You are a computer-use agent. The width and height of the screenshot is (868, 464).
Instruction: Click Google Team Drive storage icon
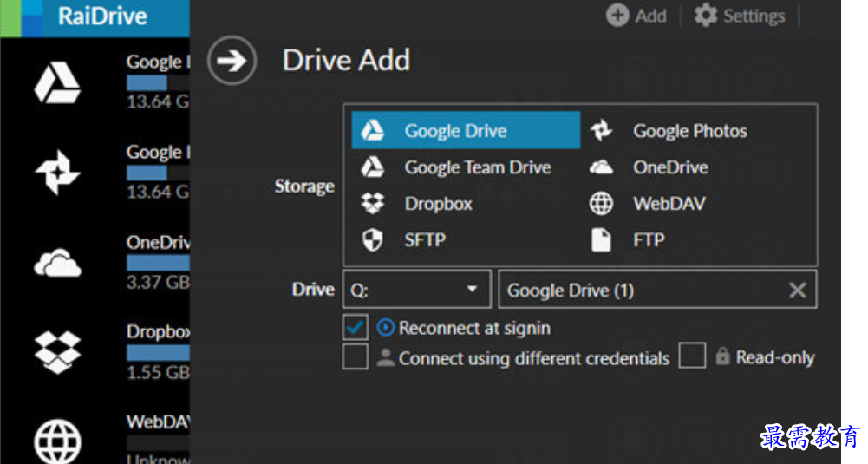[373, 167]
